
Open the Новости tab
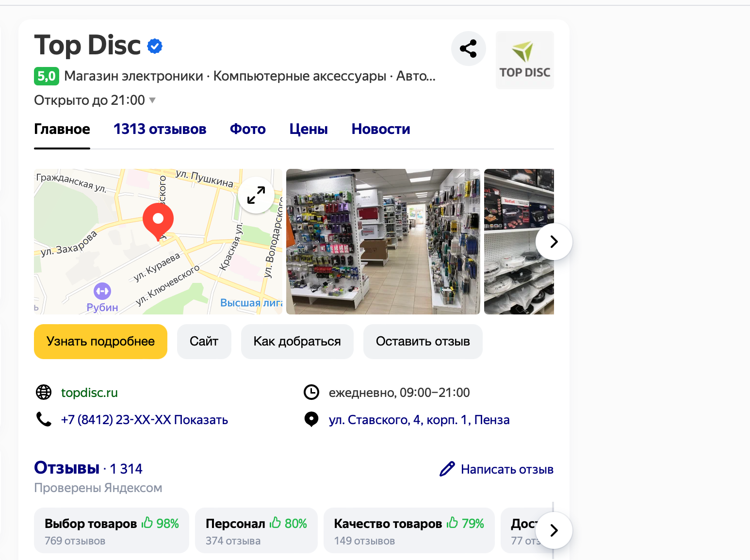(x=381, y=129)
